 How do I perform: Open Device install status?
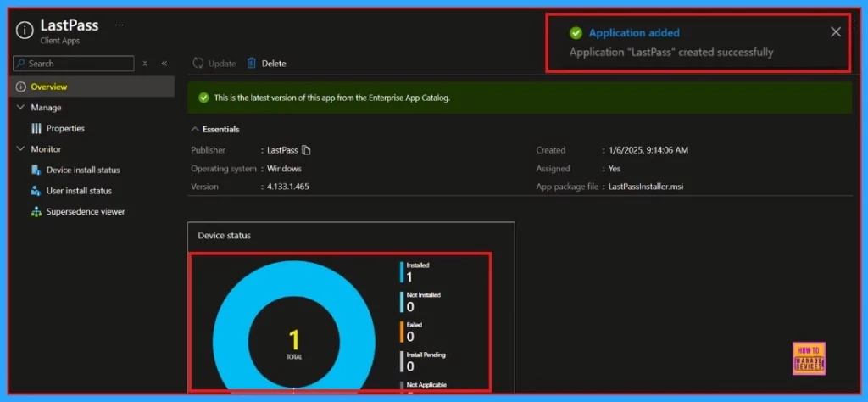83,170
